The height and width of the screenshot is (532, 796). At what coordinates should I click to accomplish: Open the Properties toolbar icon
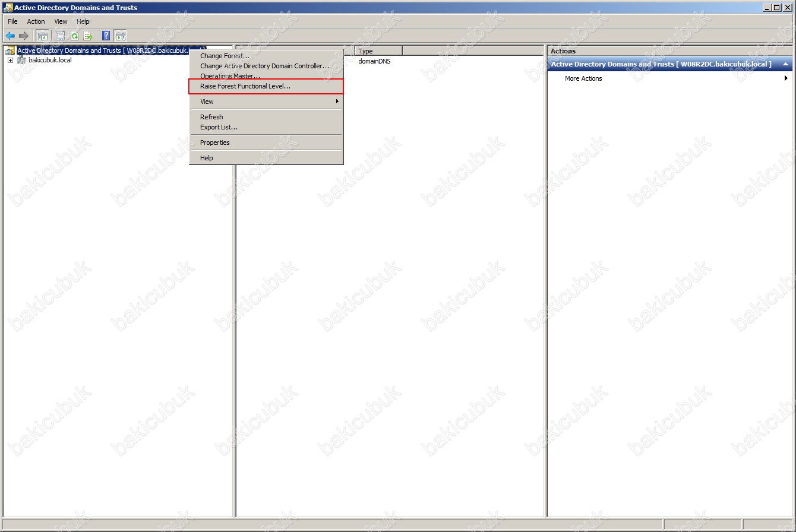pos(60,36)
